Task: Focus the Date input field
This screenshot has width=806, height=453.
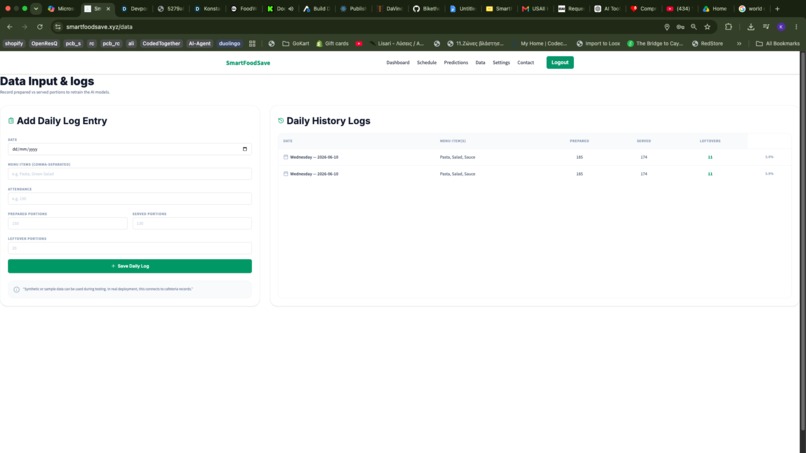Action: point(130,149)
